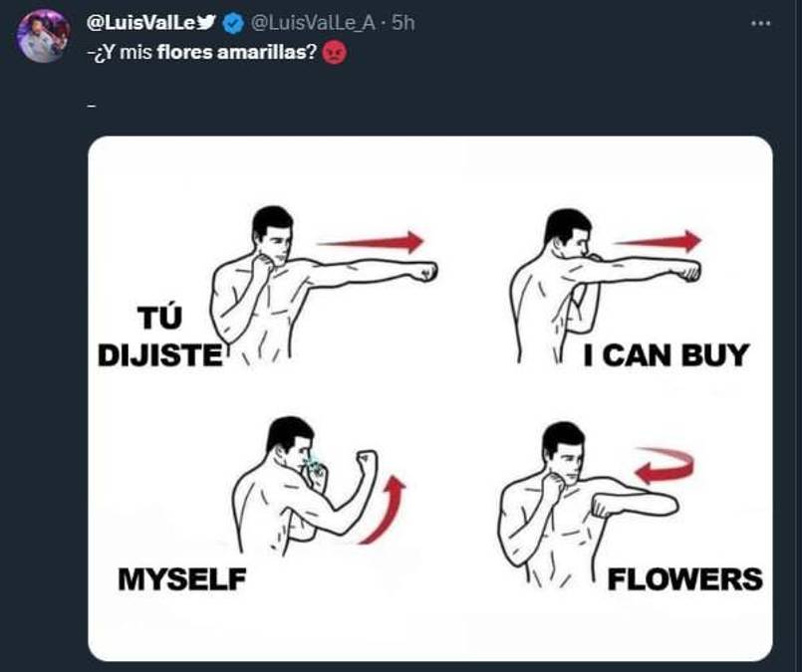Open the three-dot more options menu

(x=760, y=23)
